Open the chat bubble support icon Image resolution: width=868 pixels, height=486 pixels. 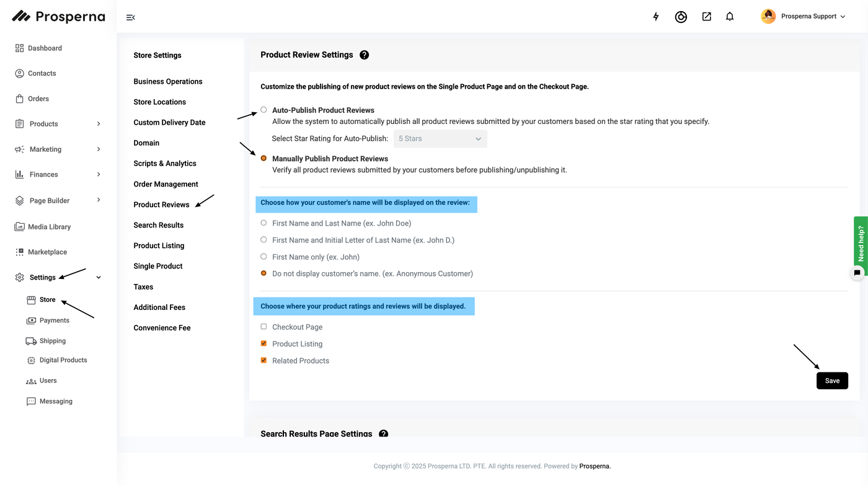[857, 273]
